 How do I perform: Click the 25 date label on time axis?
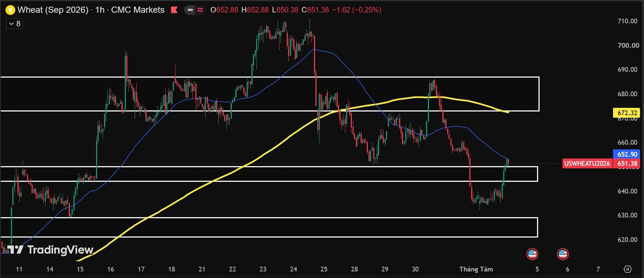324,269
